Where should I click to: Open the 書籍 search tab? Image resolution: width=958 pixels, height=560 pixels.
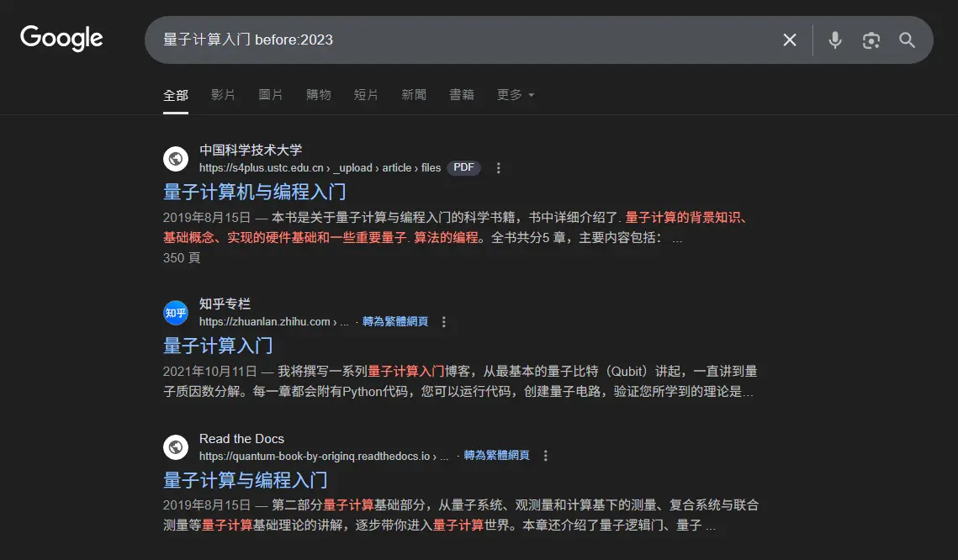coord(462,95)
